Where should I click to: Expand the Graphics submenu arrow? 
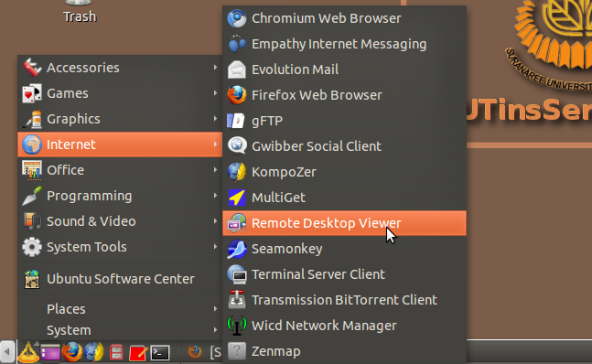(215, 119)
